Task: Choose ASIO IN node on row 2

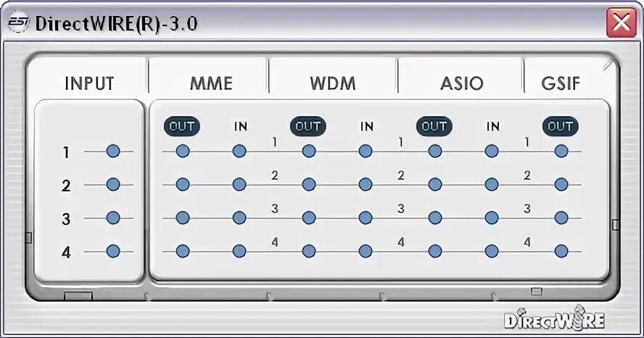Action: 492,184
